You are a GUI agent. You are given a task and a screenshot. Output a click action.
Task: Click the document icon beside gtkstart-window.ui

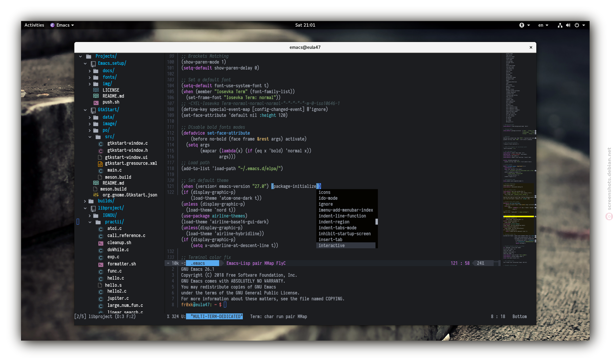[x=100, y=157]
